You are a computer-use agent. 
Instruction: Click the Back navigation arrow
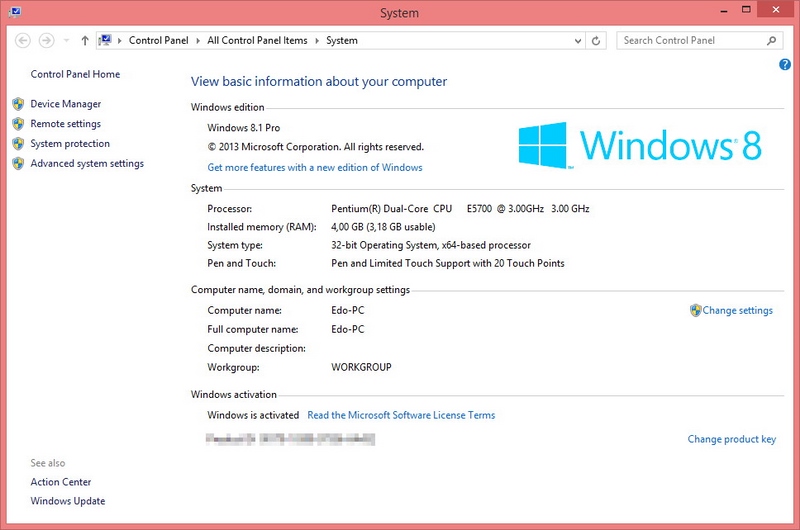tap(23, 40)
